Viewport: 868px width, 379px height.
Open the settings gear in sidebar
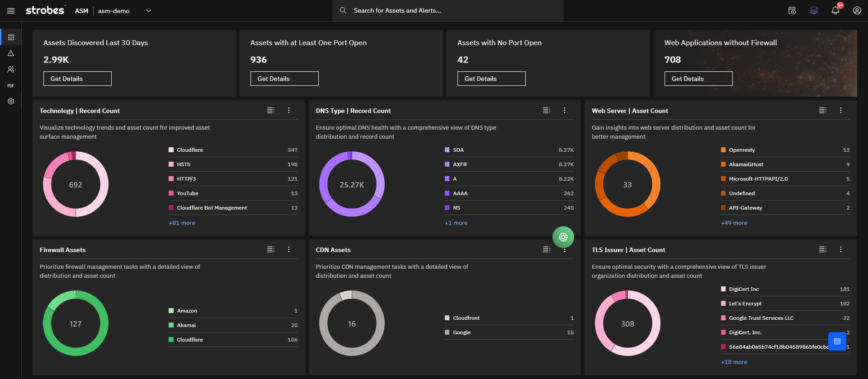(11, 101)
